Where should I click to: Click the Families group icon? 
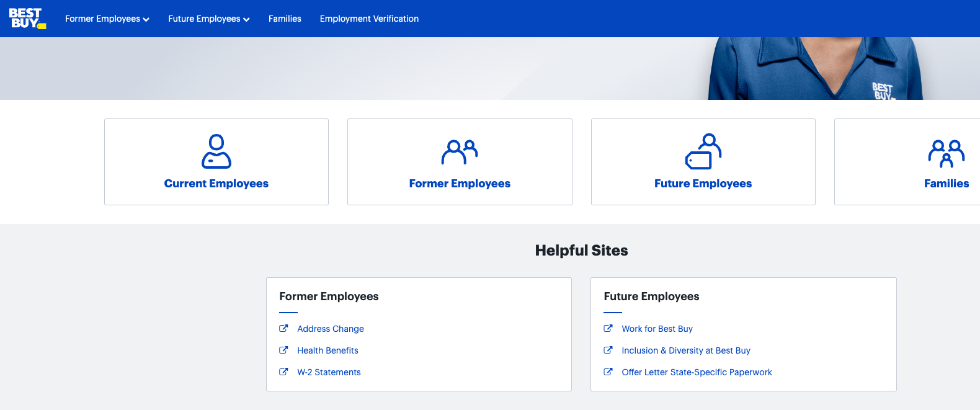click(x=947, y=154)
